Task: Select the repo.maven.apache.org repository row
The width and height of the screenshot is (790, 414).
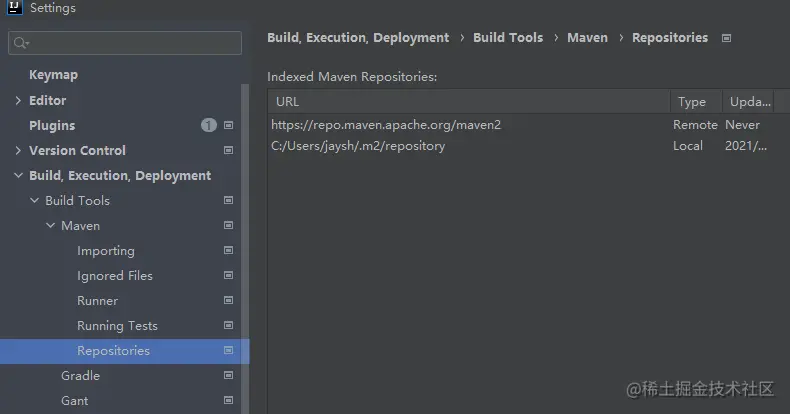Action: coord(529,125)
